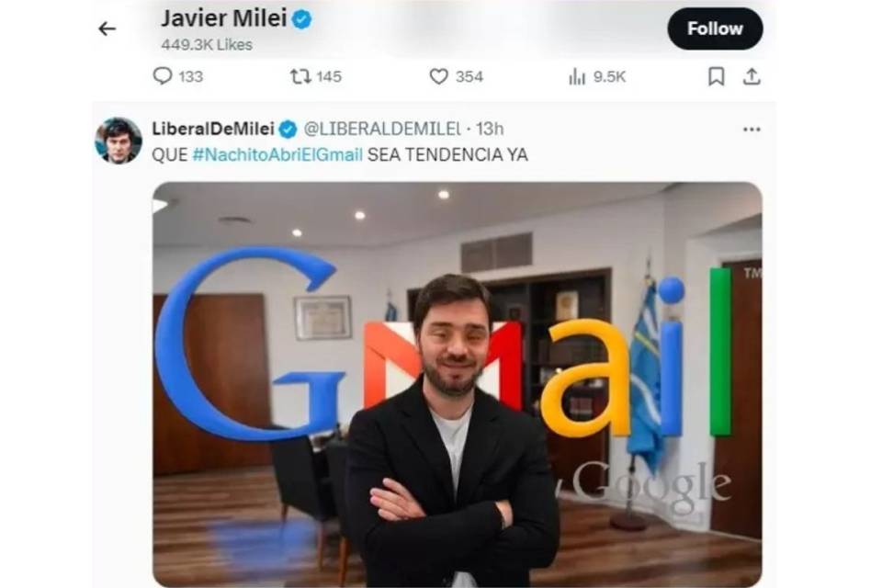Open the #NachitoAbriElGmail hashtag

pyautogui.click(x=277, y=154)
